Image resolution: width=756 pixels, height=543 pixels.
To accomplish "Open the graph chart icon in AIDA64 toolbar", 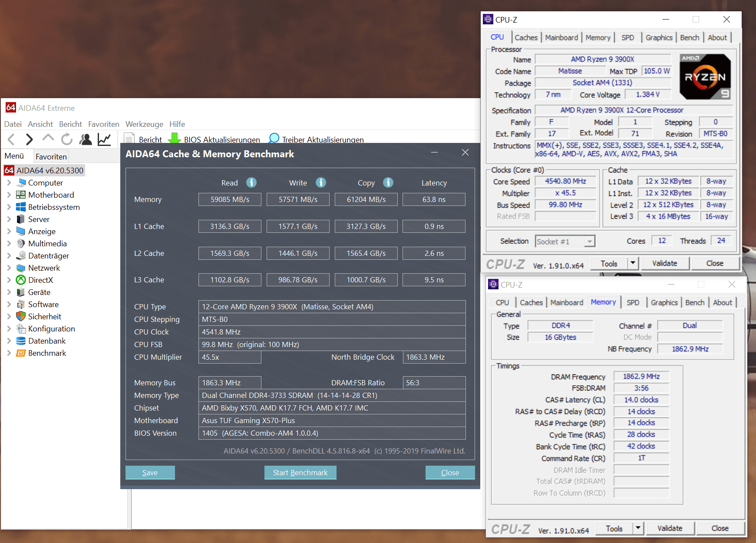I will [104, 139].
